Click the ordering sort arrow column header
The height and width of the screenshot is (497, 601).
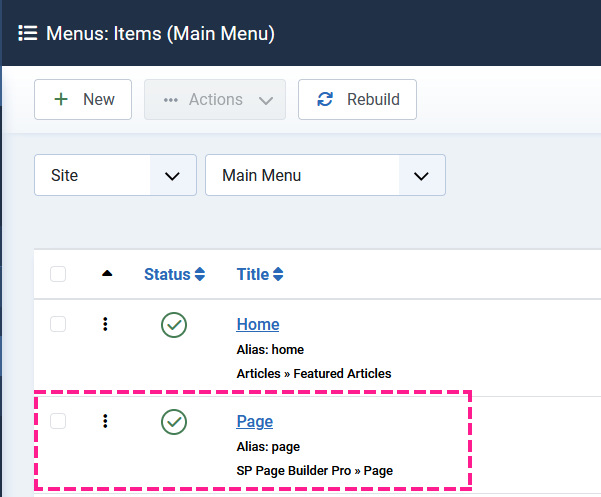(x=107, y=274)
